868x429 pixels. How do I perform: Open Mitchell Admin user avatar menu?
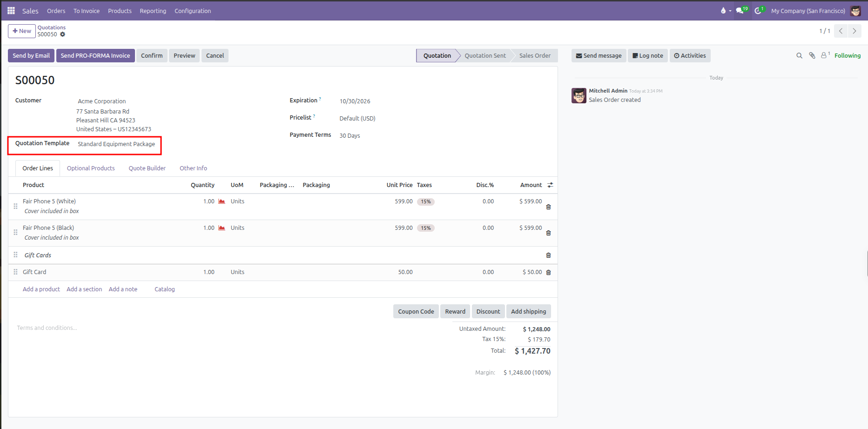coord(855,11)
